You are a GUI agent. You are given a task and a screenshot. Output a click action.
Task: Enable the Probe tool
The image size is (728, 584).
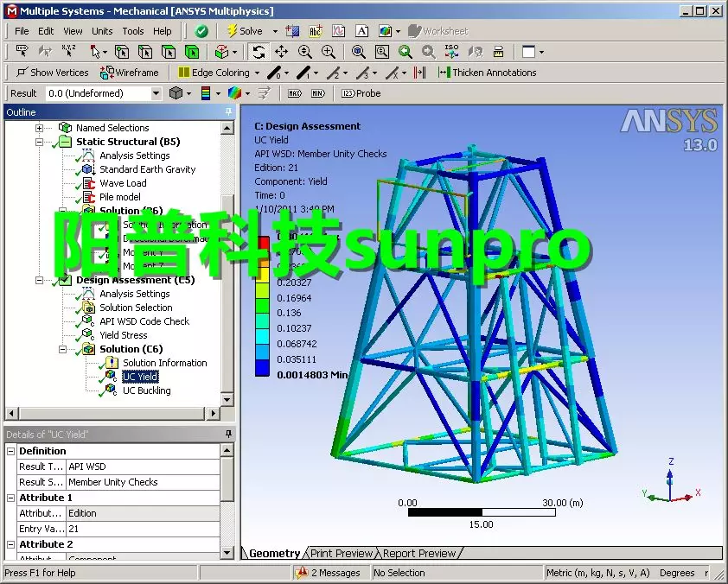tap(361, 93)
